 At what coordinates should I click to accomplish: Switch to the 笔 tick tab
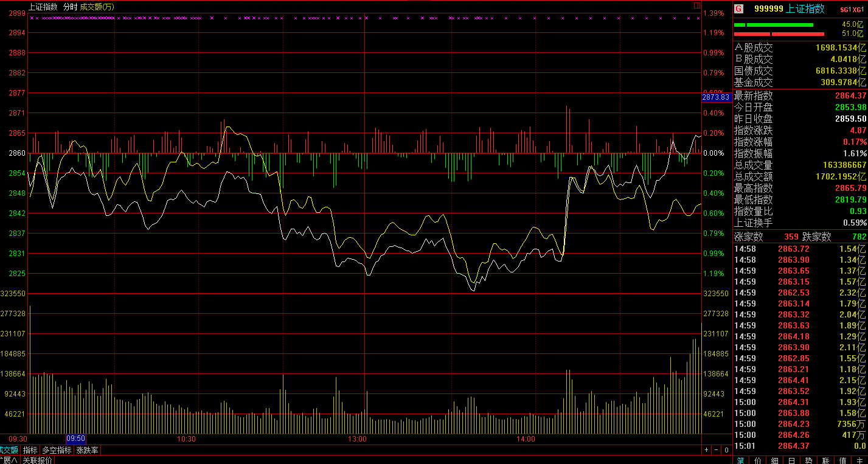click(x=740, y=460)
